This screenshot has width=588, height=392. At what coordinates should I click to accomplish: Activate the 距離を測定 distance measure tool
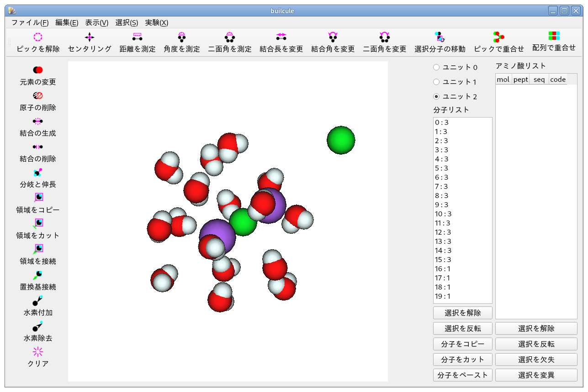pos(137,38)
